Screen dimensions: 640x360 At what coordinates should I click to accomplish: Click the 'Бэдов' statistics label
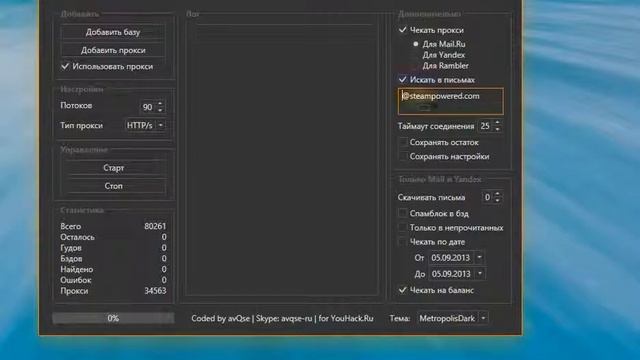71,258
